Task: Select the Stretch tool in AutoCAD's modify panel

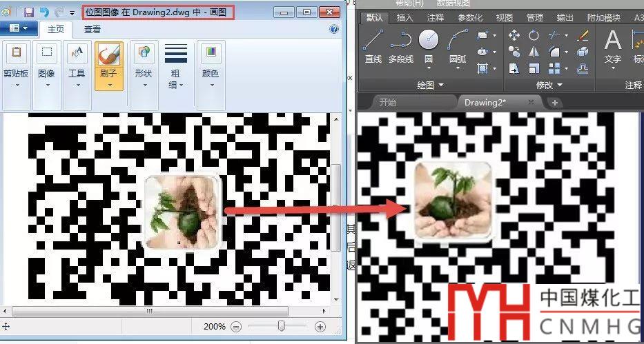Action: 514,68
